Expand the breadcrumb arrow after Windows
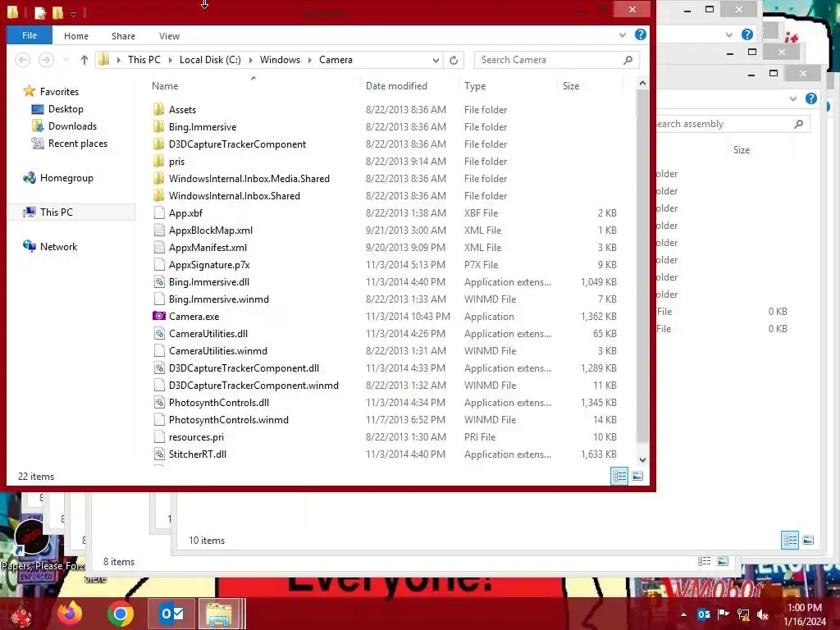Screen dimensions: 840x630 [309, 60]
